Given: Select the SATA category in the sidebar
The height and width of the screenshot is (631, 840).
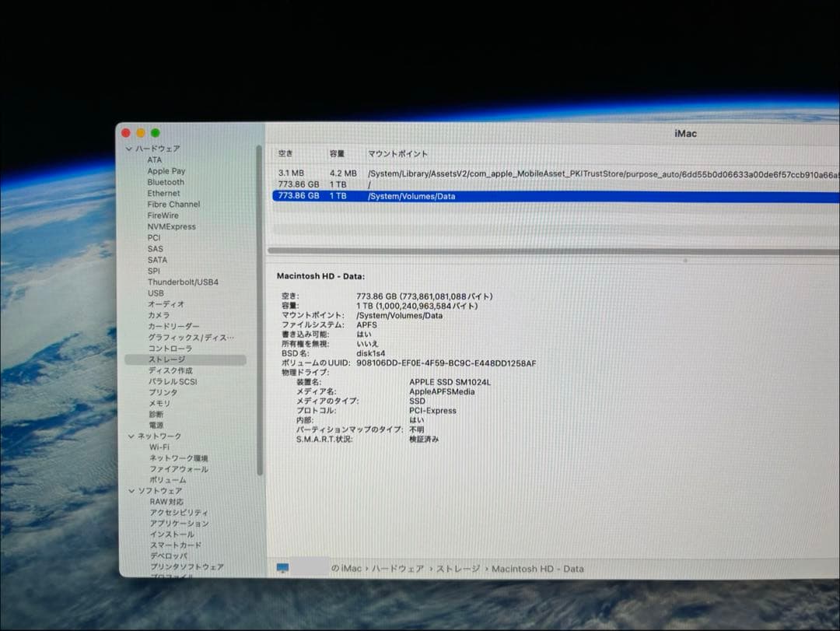Looking at the screenshot, I should (x=157, y=259).
